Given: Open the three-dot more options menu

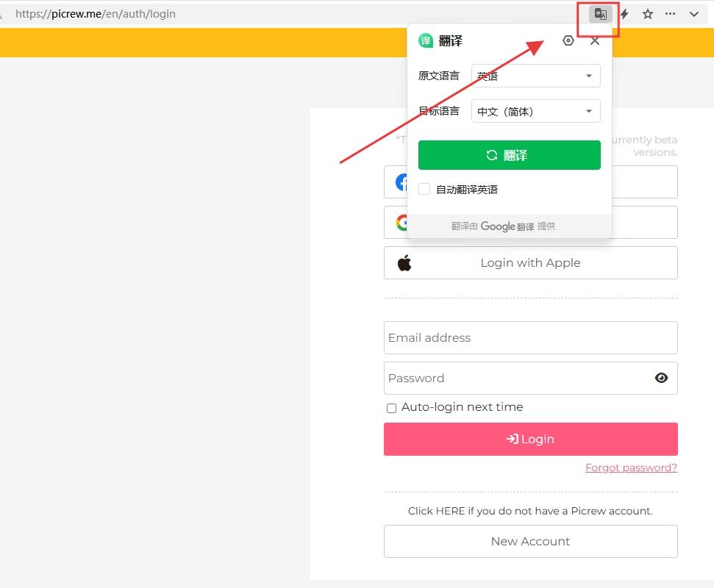Looking at the screenshot, I should [x=671, y=14].
